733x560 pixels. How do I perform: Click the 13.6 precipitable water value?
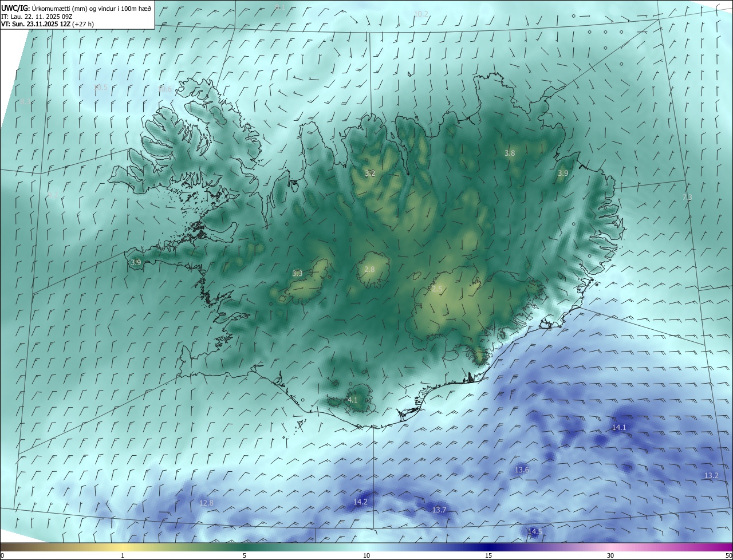click(x=522, y=470)
